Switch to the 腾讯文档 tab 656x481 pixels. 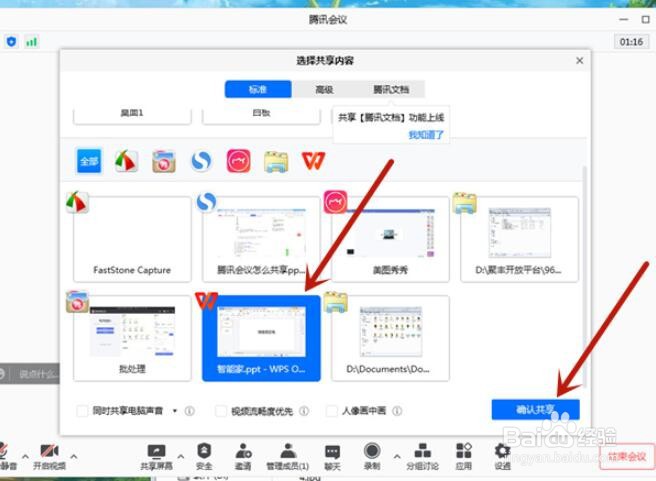click(391, 89)
